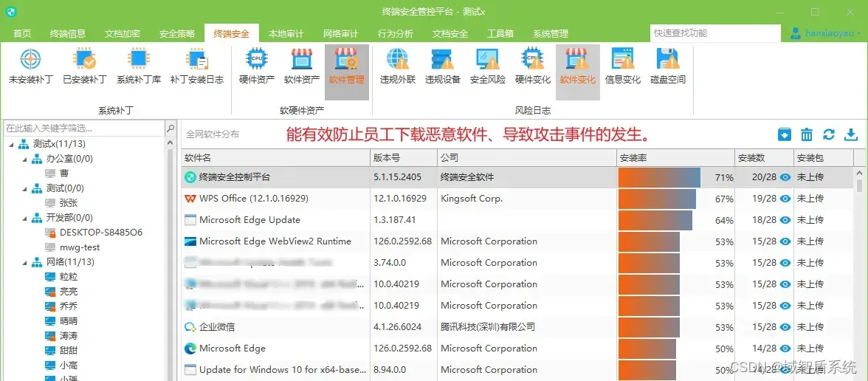Switch to the 网络审计 tab
Image resolution: width=868 pixels, height=381 pixels.
click(x=340, y=34)
